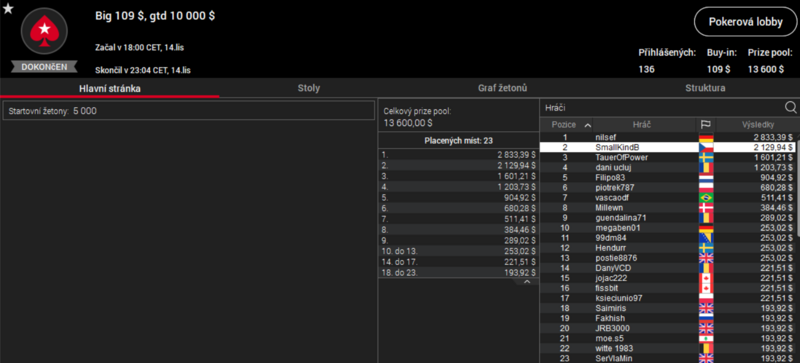Open the Pokerová lobby button
This screenshot has height=363, width=800.
coord(745,22)
